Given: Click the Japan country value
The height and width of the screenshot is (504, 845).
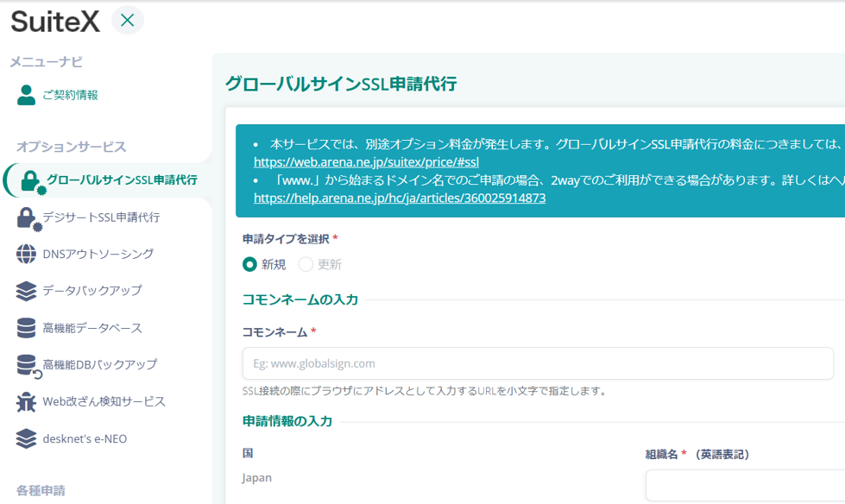Looking at the screenshot, I should pyautogui.click(x=256, y=477).
